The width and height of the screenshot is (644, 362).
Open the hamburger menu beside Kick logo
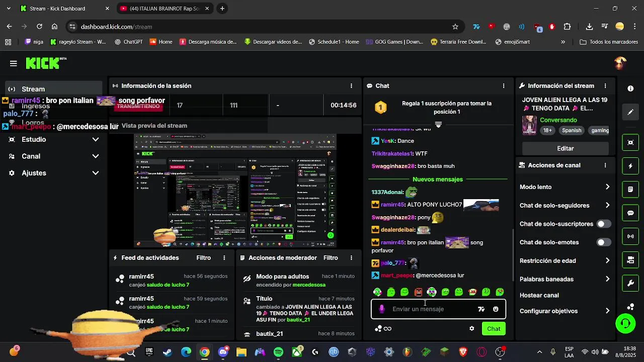14,63
